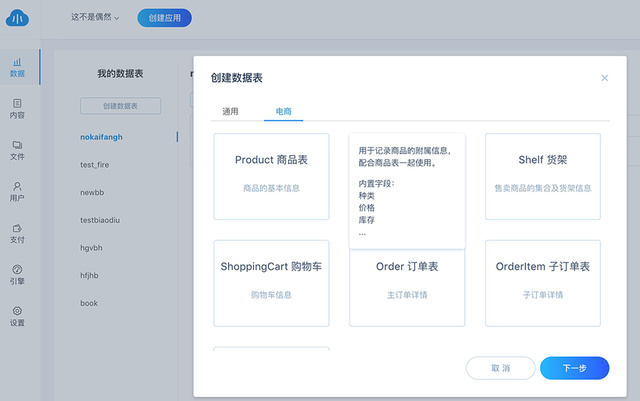Viewport: 640px width, 401px height.
Task: Choose the ShoppingCart 购物车 template card
Action: pyautogui.click(x=271, y=283)
